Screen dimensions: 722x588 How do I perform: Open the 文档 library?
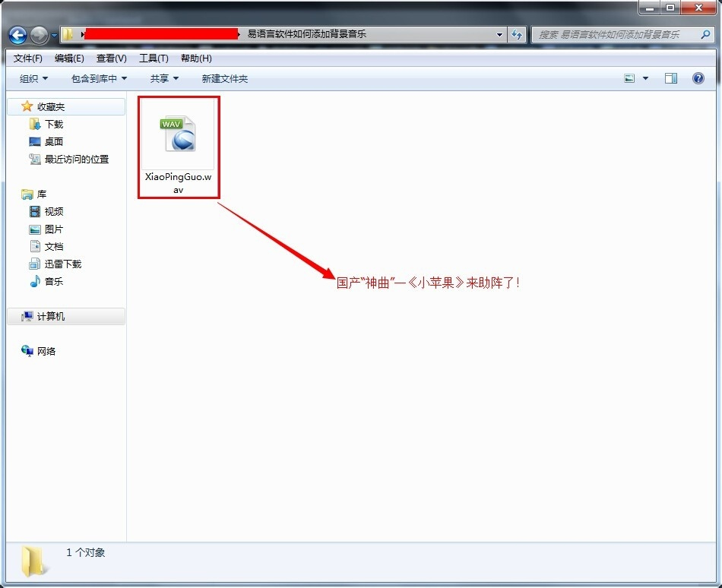click(54, 247)
